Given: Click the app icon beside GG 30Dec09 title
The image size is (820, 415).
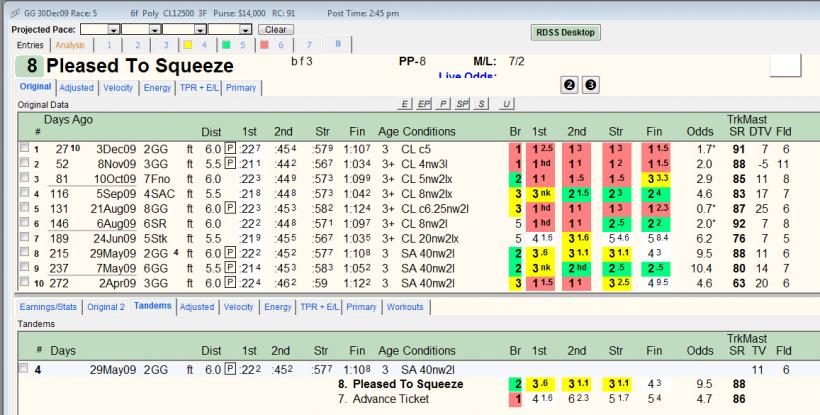Looking at the screenshot, I should pyautogui.click(x=15, y=13).
